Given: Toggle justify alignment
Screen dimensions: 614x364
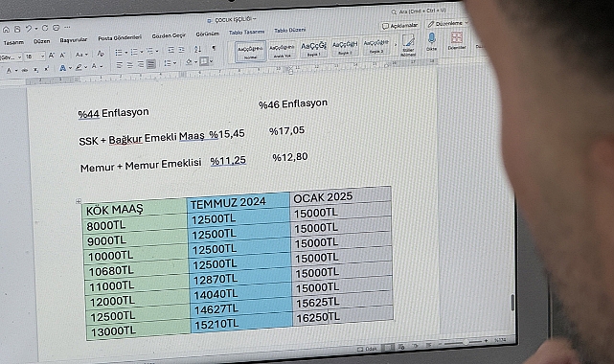Looking at the screenshot, I should [x=150, y=64].
